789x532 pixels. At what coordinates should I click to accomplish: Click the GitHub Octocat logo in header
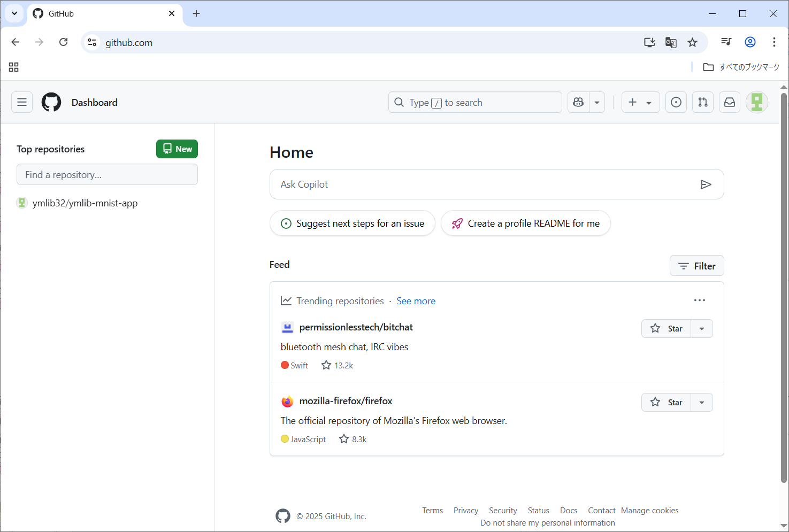(51, 102)
